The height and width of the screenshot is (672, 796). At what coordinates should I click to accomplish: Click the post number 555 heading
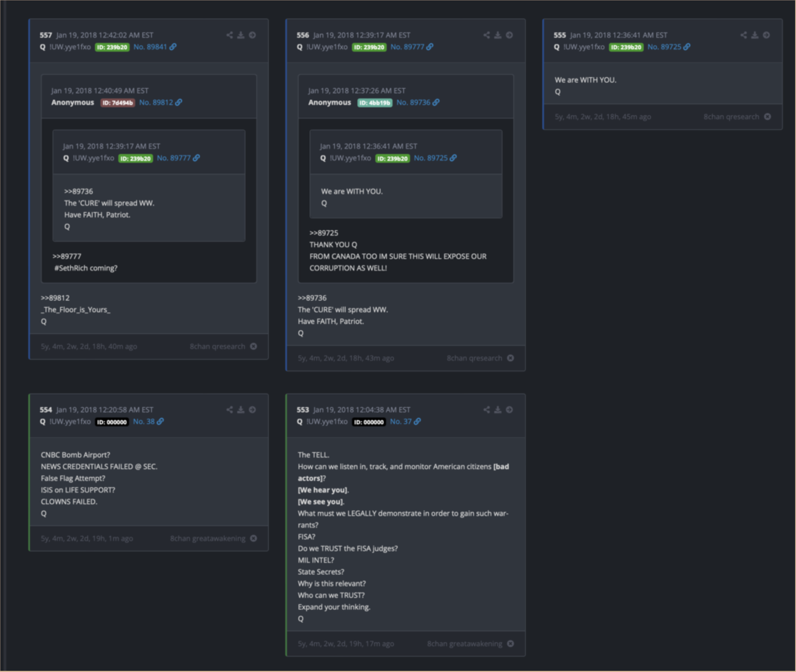tap(560, 35)
